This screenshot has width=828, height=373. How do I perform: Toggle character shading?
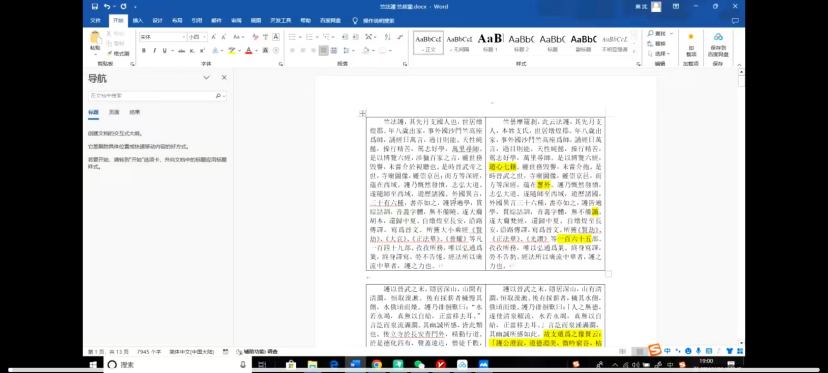(x=265, y=51)
